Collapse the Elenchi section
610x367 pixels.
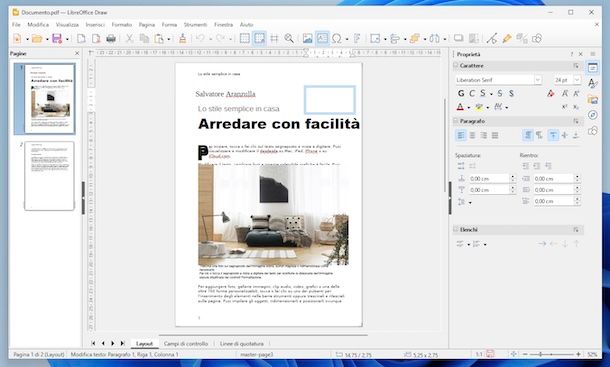pyautogui.click(x=456, y=230)
